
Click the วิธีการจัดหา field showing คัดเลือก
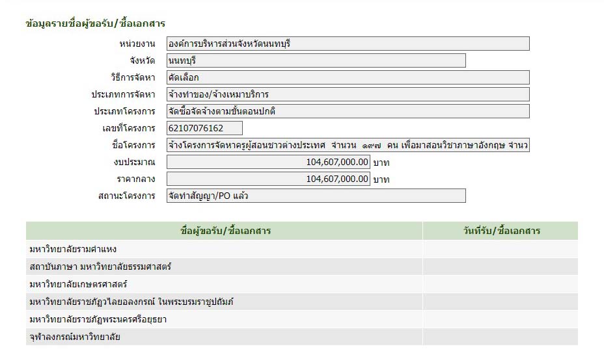pyautogui.click(x=348, y=77)
